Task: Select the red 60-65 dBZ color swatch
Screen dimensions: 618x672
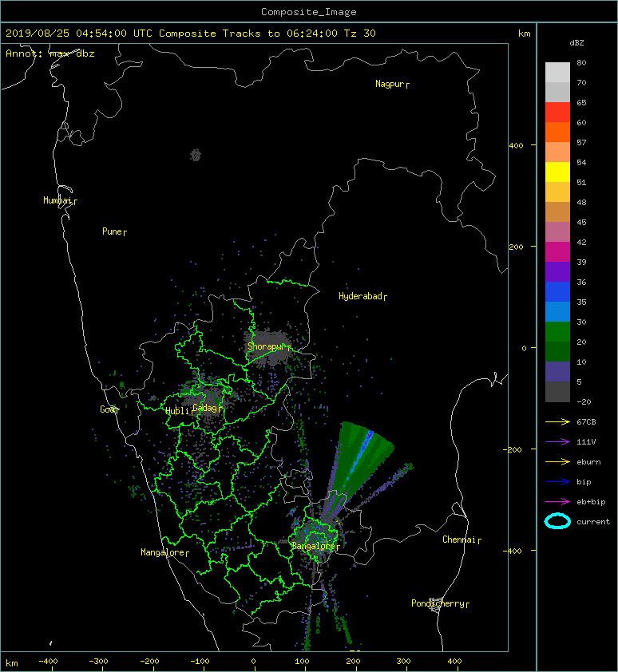Action: [x=557, y=112]
